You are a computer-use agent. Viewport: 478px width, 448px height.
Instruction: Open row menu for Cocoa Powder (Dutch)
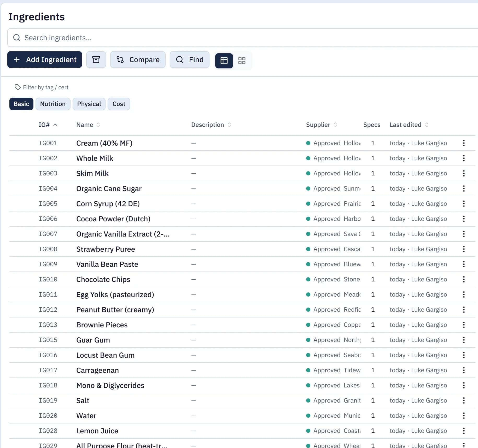pyautogui.click(x=464, y=219)
